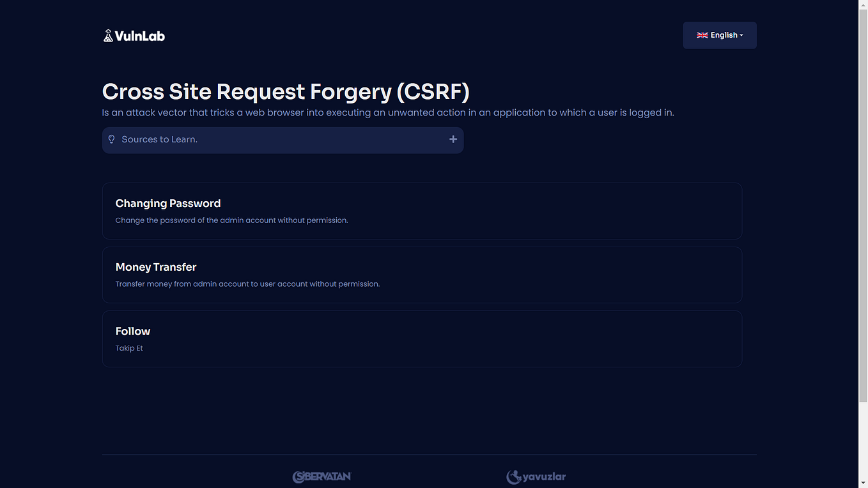Click the moon figure in the yavuzlar logo
The width and height of the screenshot is (868, 488).
pos(513,476)
